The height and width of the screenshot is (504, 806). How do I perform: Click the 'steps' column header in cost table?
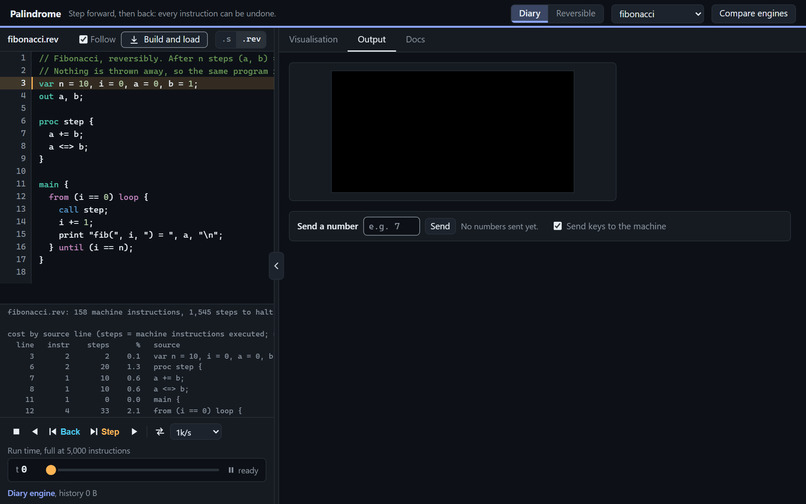tap(98, 345)
